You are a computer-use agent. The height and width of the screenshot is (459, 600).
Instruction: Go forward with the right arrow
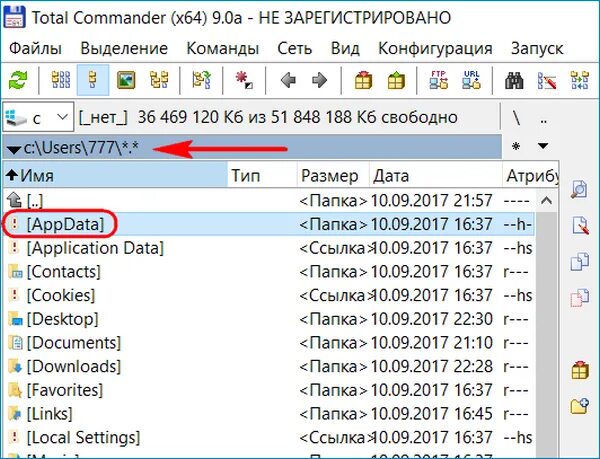point(320,80)
